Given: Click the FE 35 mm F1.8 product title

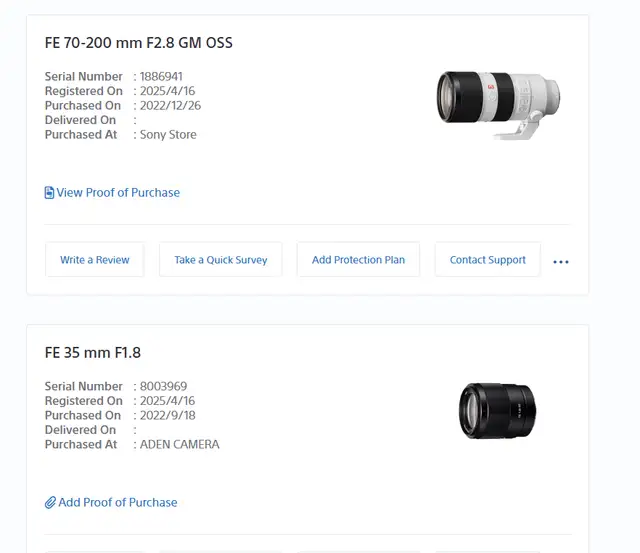Looking at the screenshot, I should (93, 353).
